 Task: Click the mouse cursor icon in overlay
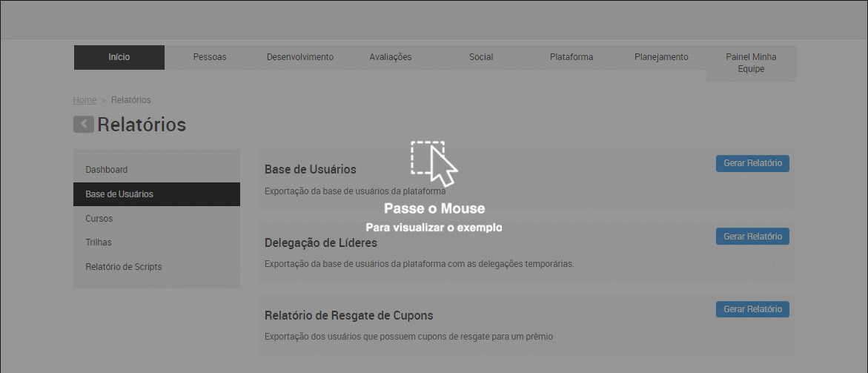tap(435, 163)
